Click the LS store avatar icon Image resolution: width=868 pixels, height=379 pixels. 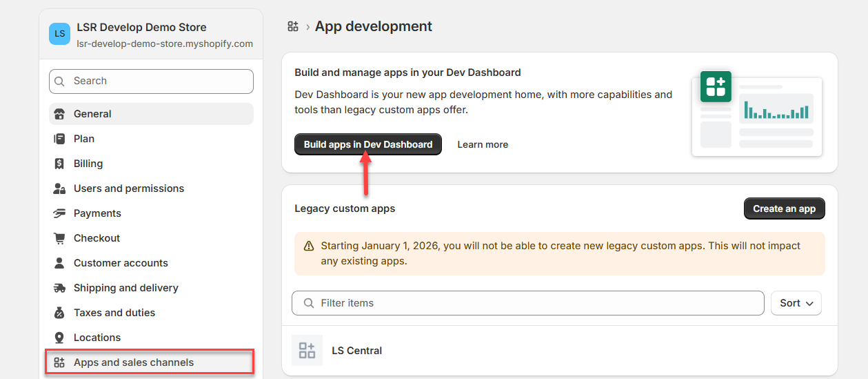[60, 34]
